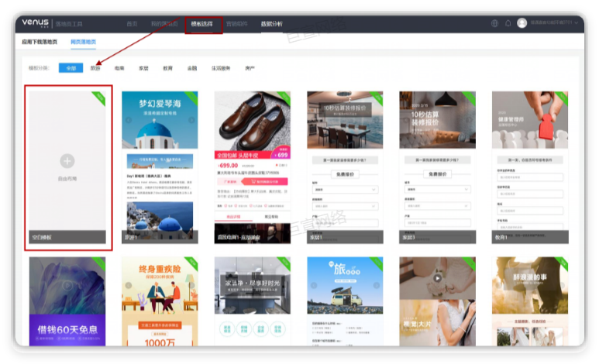599x364 pixels.
Task: Open 数据分析 in top navigation
Action: [x=272, y=24]
